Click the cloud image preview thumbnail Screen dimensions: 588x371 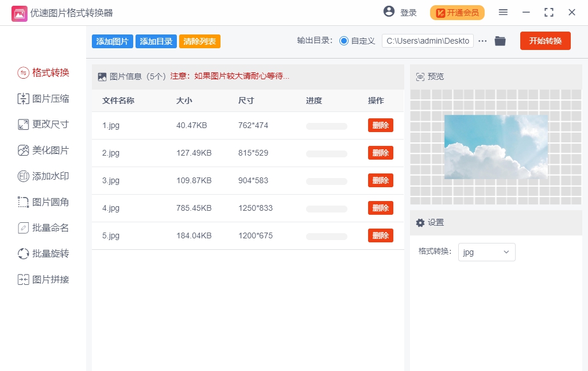(495, 147)
